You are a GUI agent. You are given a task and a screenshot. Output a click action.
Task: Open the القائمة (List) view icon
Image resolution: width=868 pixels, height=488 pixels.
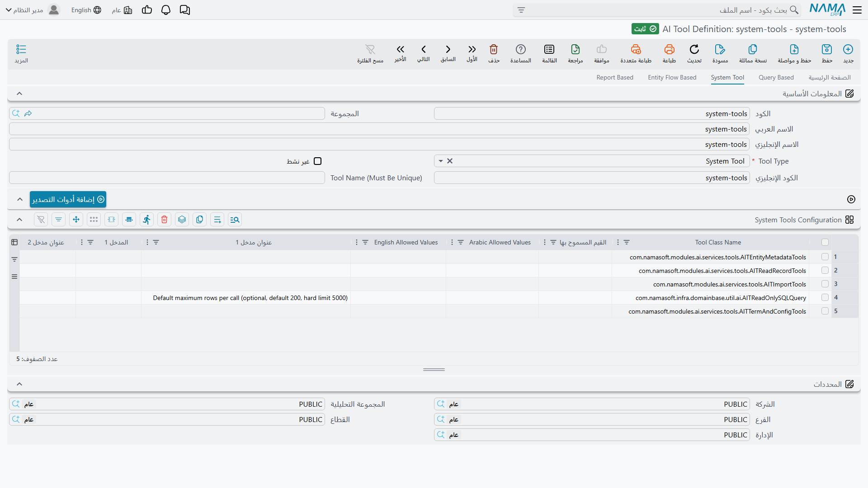pyautogui.click(x=549, y=49)
